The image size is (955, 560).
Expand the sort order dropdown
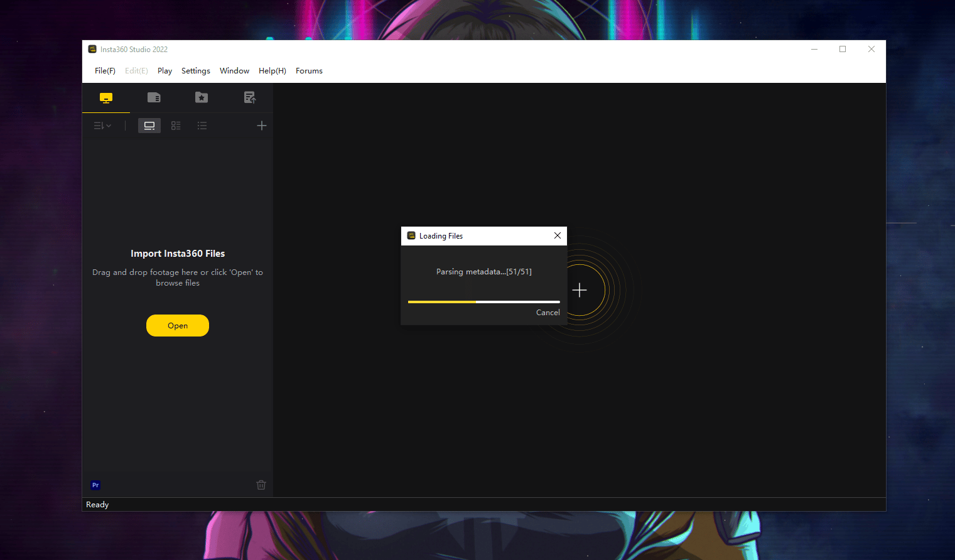pos(102,126)
